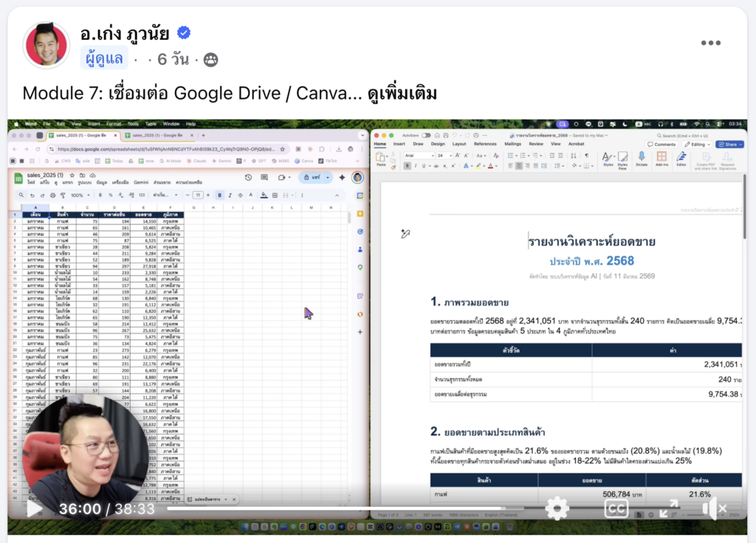Open post options three-dot menu
Screen dimensions: 756x543
click(x=710, y=43)
